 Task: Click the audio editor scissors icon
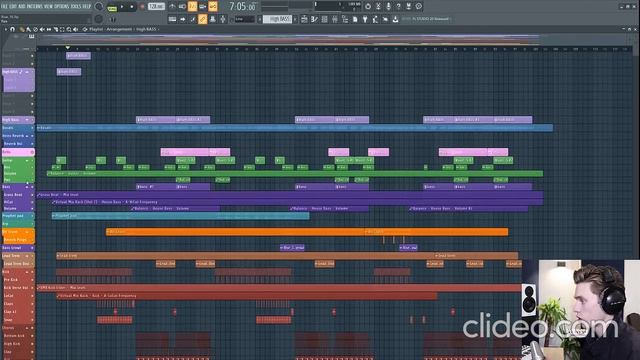point(378,7)
